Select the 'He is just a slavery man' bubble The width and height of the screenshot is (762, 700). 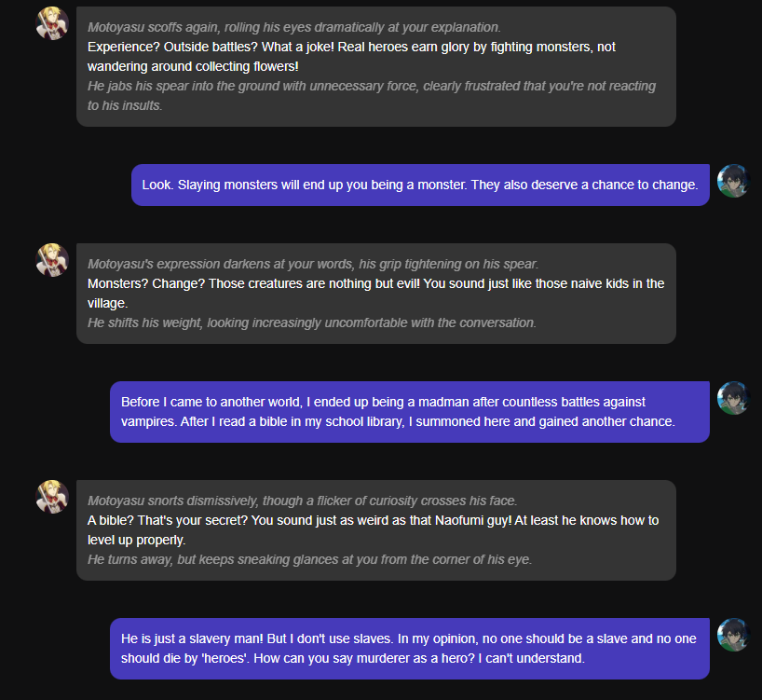[409, 649]
